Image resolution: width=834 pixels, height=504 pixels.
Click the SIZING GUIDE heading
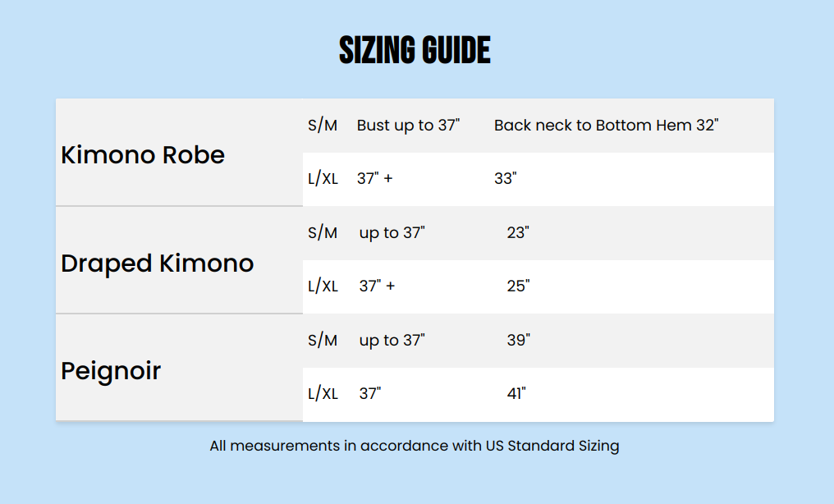(415, 51)
